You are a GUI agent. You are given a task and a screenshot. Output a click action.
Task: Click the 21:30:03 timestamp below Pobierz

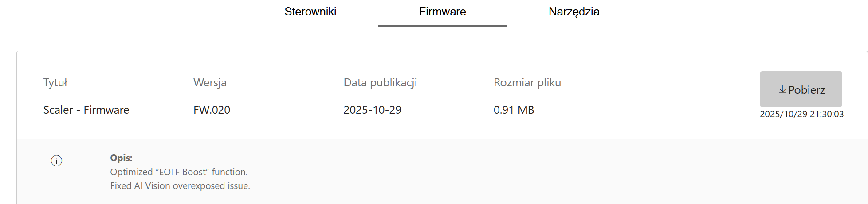(827, 114)
